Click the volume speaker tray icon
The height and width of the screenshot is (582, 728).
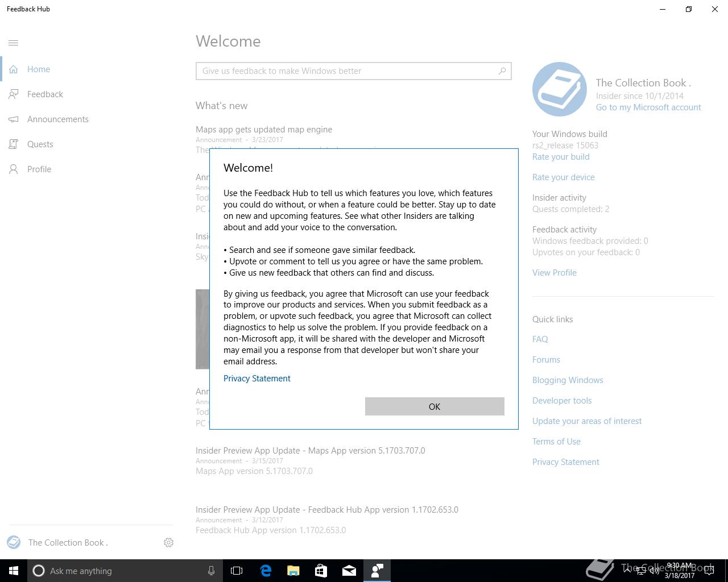654,571
